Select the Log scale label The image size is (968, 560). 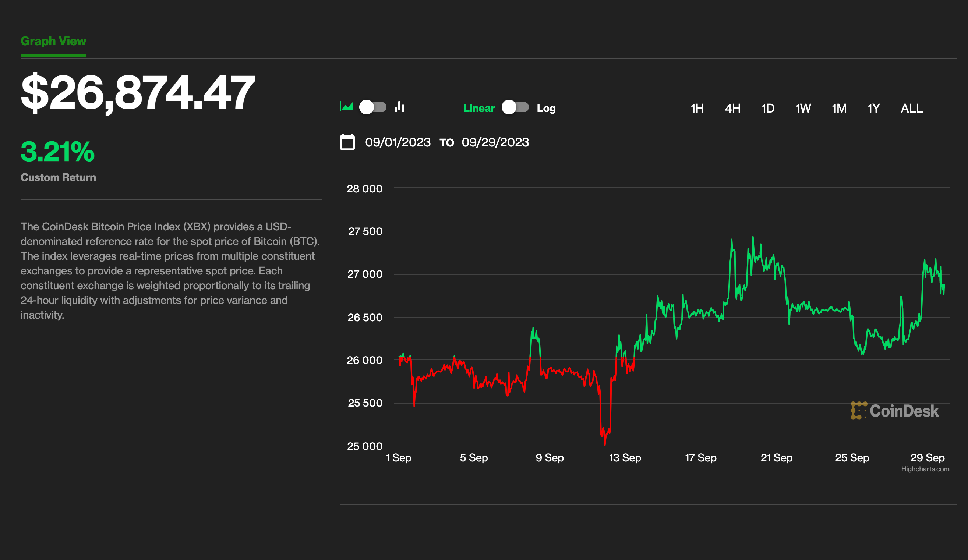pos(546,108)
